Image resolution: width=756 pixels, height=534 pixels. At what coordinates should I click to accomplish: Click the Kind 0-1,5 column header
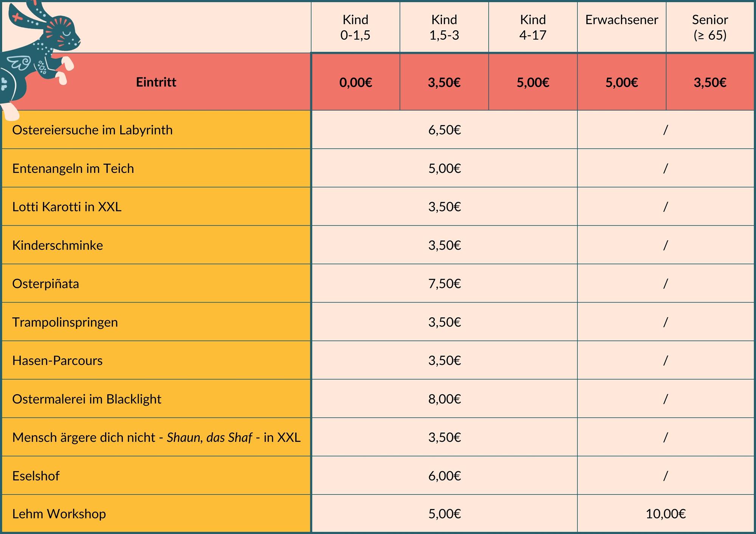(355, 27)
